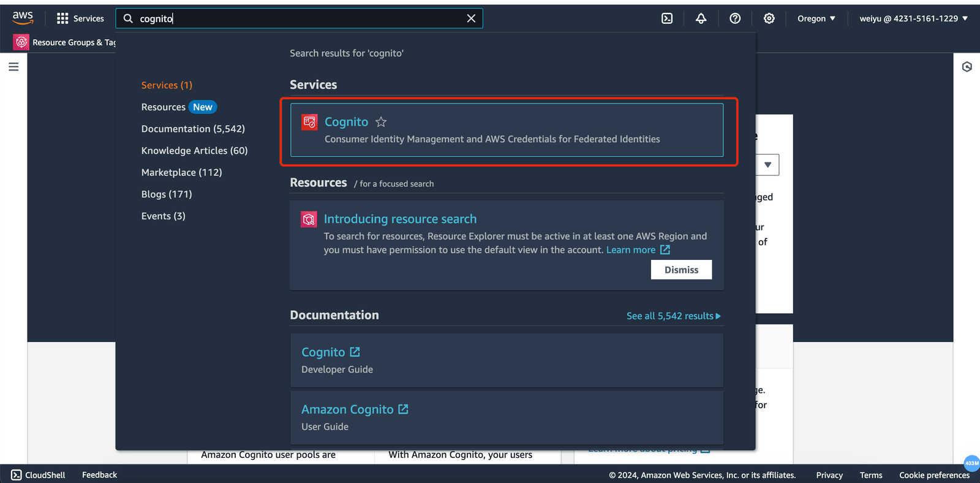
Task: Open the settings gear icon
Action: click(x=769, y=18)
